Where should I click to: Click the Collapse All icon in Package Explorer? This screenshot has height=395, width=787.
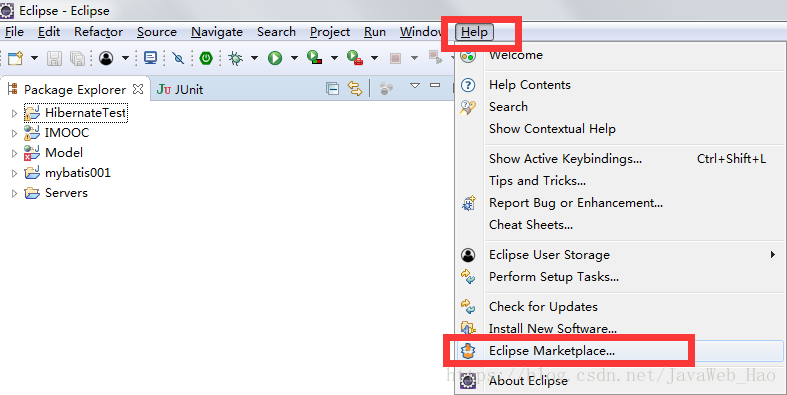(332, 89)
